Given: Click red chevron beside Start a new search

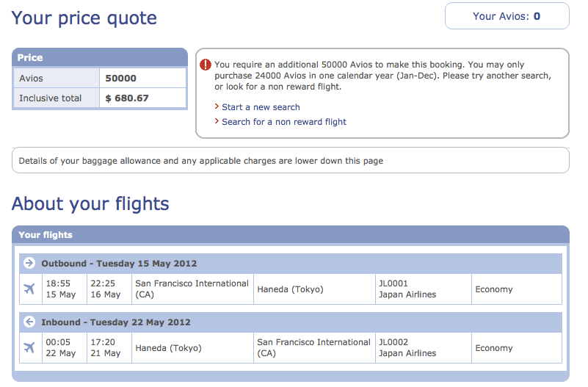Looking at the screenshot, I should point(217,106).
